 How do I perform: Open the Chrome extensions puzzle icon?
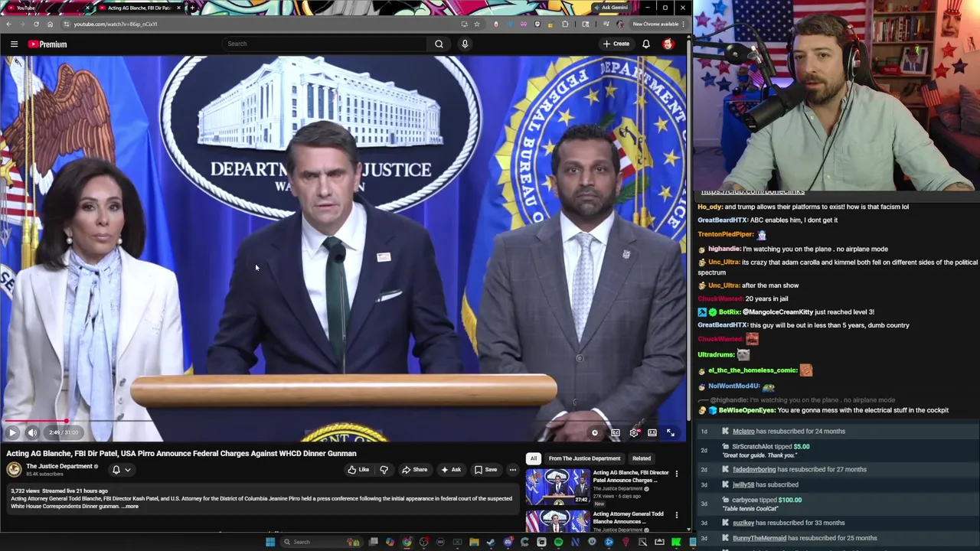pos(565,24)
